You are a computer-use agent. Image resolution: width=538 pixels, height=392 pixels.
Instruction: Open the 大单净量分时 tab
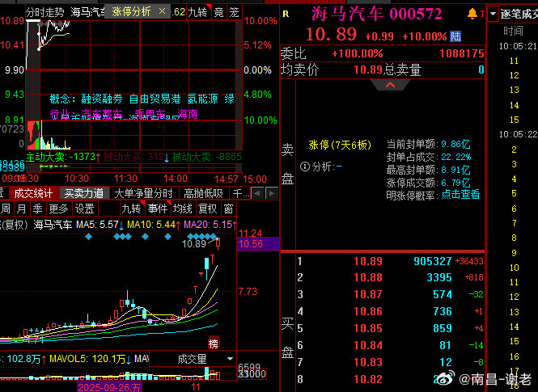(x=143, y=194)
